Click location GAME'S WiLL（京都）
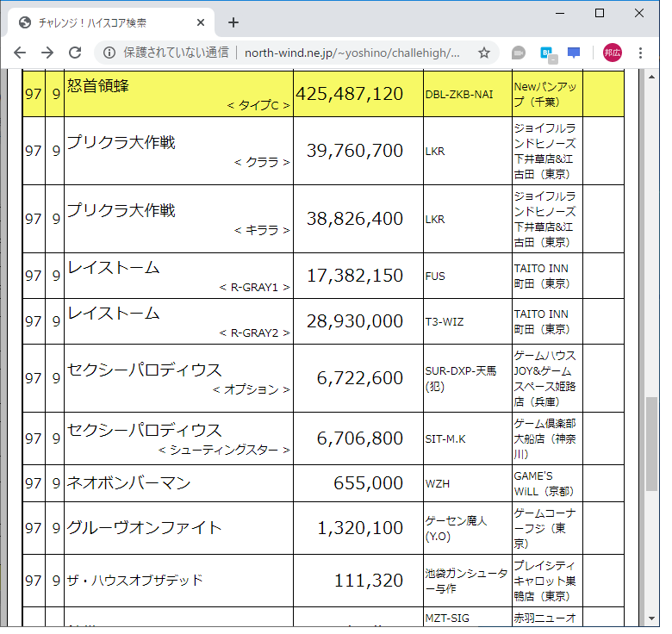This screenshot has height=634, width=672. click(x=544, y=483)
